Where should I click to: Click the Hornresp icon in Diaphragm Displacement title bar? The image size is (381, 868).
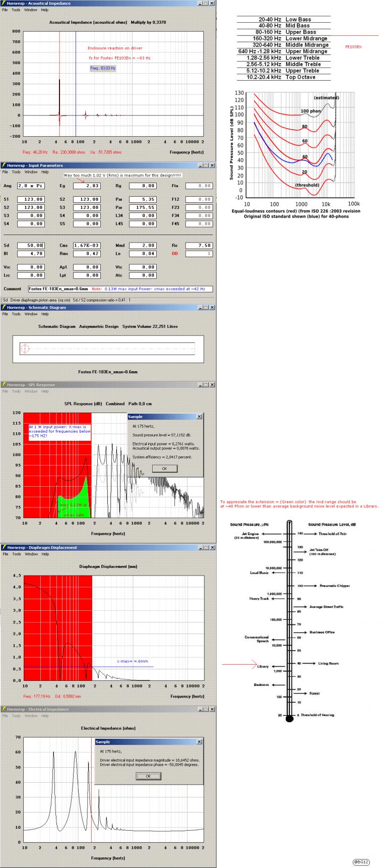(x=4, y=547)
